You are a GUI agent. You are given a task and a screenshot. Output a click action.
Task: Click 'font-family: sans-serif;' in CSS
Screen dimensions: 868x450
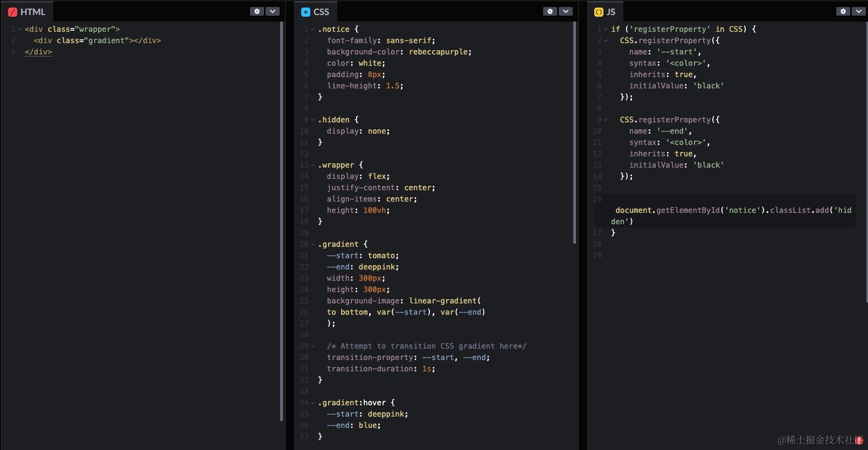[381, 40]
